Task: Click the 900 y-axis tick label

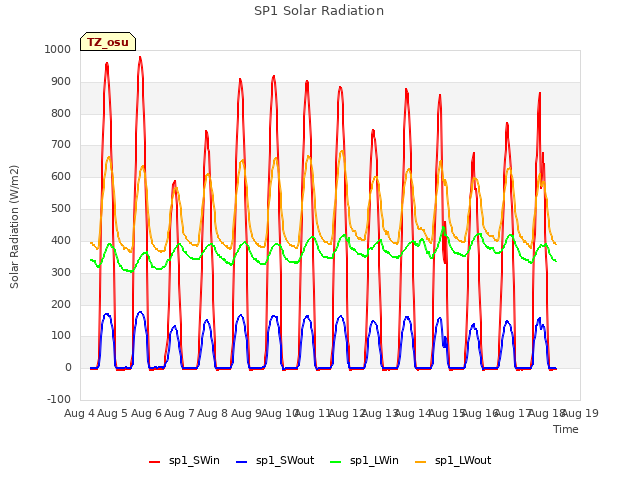Action: point(61,82)
